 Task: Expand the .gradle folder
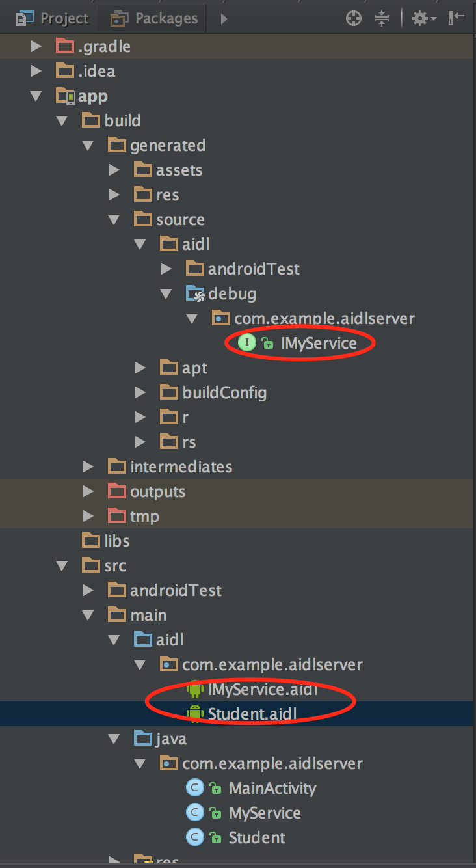[x=36, y=47]
